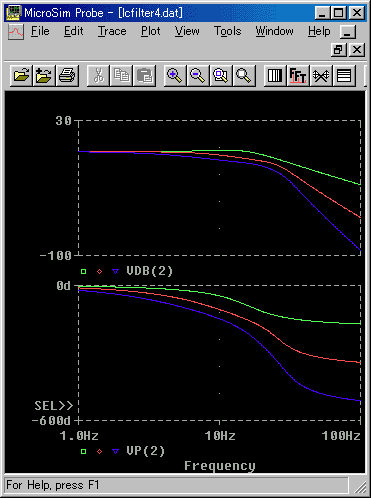Print the plot using the printer icon
The width and height of the screenshot is (371, 498).
click(67, 76)
